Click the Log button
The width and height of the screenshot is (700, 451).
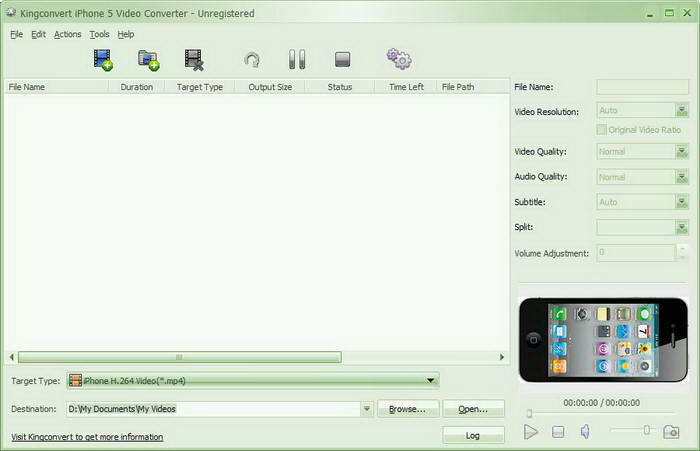click(473, 435)
